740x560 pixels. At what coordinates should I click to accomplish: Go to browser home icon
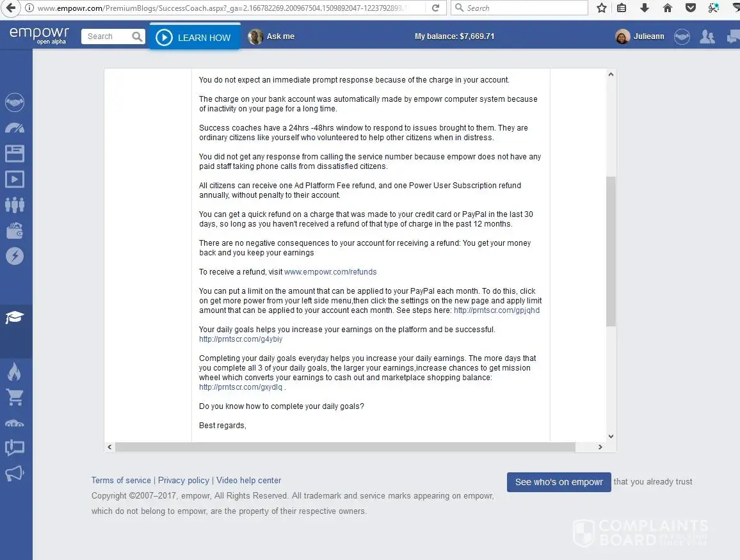(x=667, y=8)
